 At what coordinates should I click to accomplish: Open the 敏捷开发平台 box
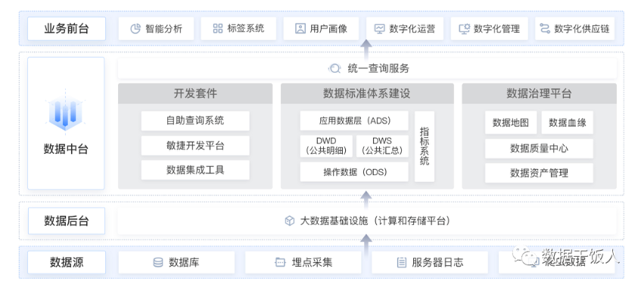pos(195,145)
